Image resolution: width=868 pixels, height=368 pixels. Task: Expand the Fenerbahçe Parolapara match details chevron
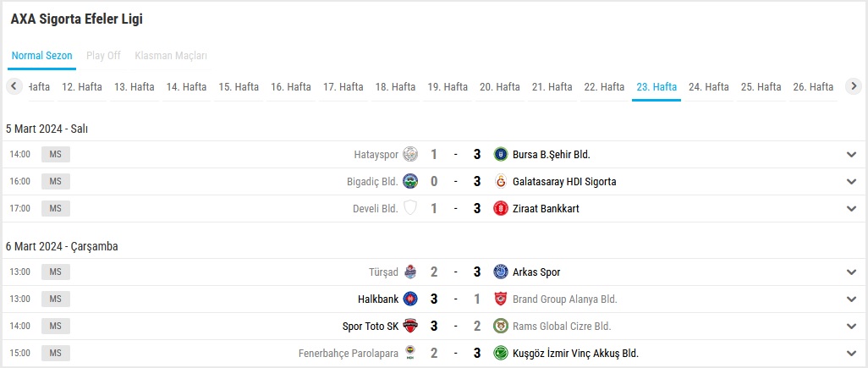[851, 353]
